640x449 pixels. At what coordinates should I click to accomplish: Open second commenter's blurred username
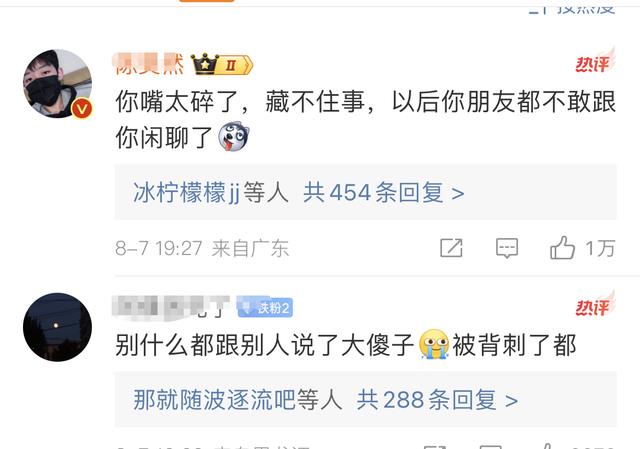[x=171, y=307]
